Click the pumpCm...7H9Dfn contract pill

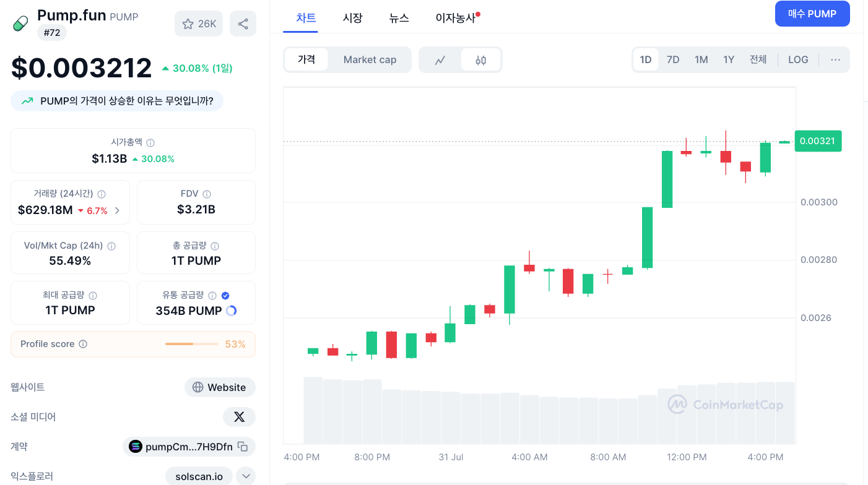[x=189, y=447]
